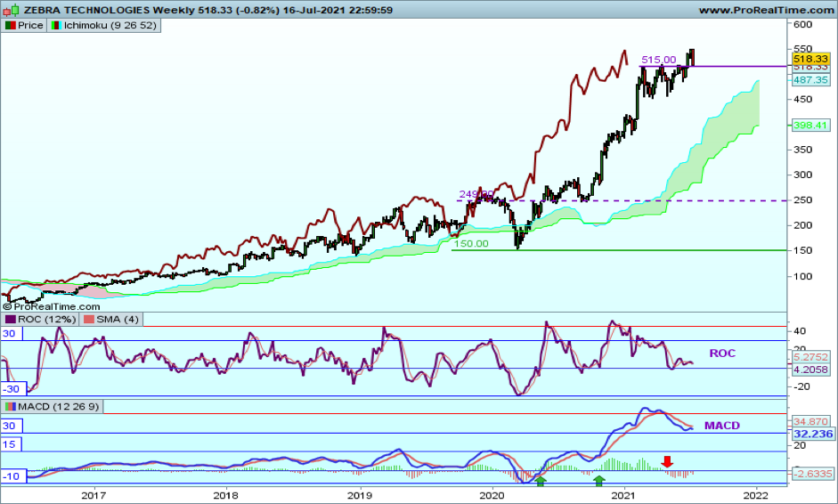Image resolution: width=838 pixels, height=504 pixels.
Task: Click the 100 price axis value
Action: (802, 276)
